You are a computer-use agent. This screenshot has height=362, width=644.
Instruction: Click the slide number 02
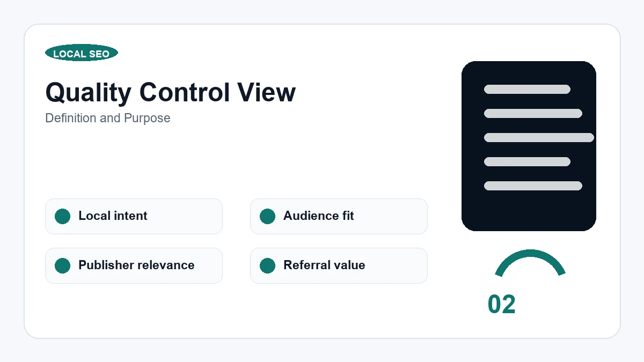pyautogui.click(x=502, y=305)
